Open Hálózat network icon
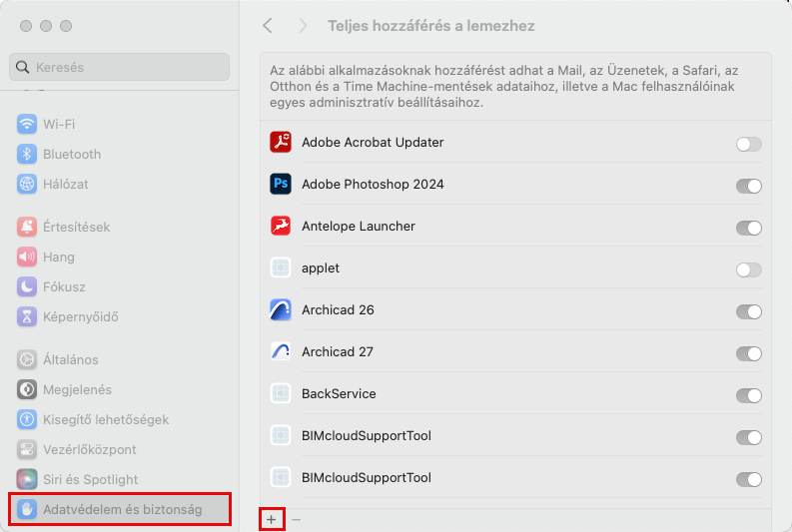This screenshot has width=792, height=532. click(27, 185)
